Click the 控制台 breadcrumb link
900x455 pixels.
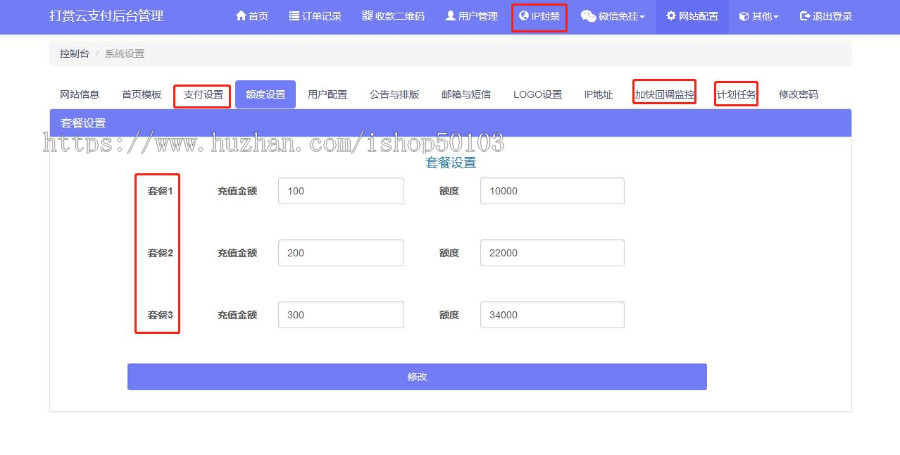pyautogui.click(x=75, y=54)
